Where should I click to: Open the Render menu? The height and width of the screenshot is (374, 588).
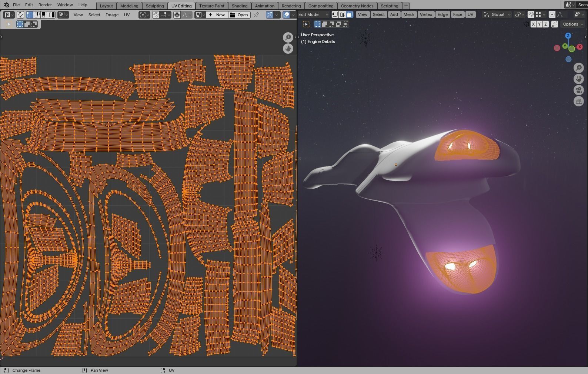click(x=45, y=5)
